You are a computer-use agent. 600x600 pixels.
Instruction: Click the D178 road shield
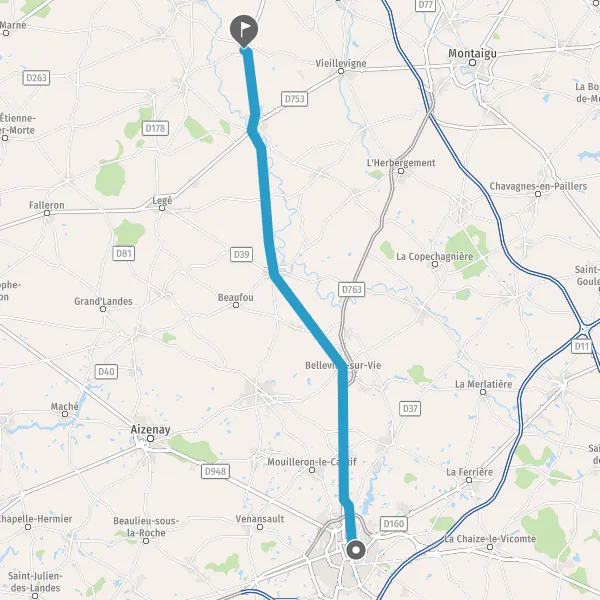(x=155, y=128)
